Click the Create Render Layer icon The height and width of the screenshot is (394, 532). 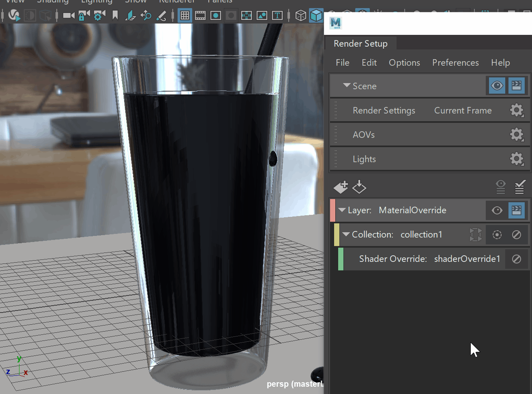(341, 187)
